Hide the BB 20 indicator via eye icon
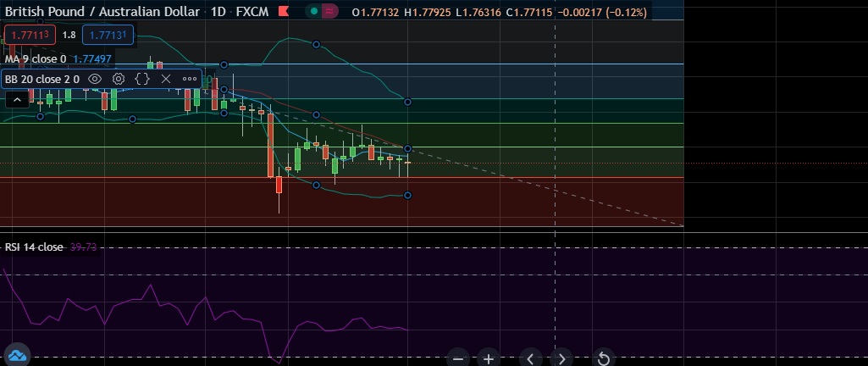Screen dimensions: 868x366 tap(95, 79)
